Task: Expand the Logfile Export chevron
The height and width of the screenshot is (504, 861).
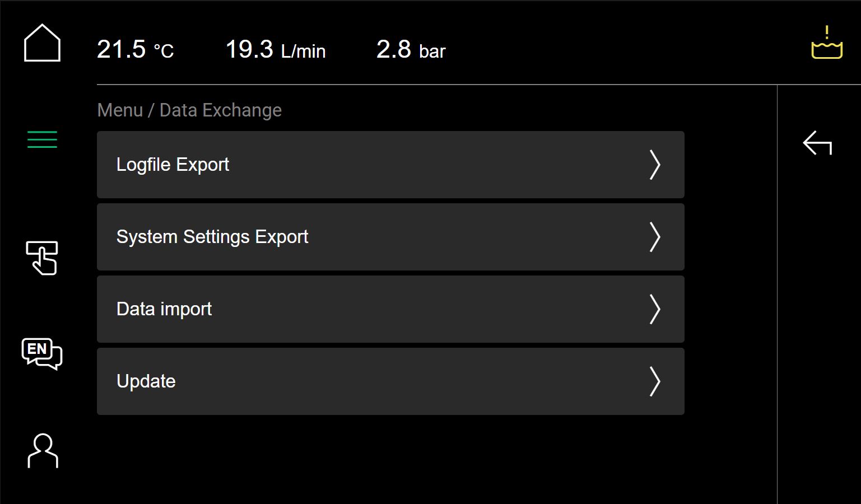Action: point(655,165)
